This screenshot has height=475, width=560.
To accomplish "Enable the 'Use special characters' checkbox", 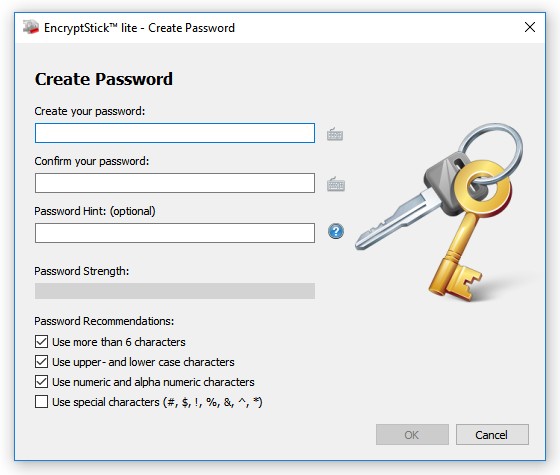I will click(41, 401).
